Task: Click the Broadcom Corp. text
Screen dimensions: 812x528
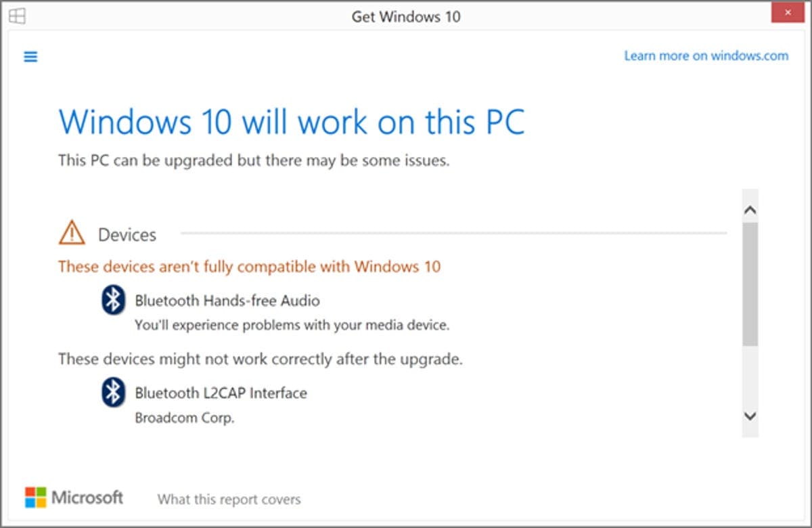Action: tap(185, 418)
